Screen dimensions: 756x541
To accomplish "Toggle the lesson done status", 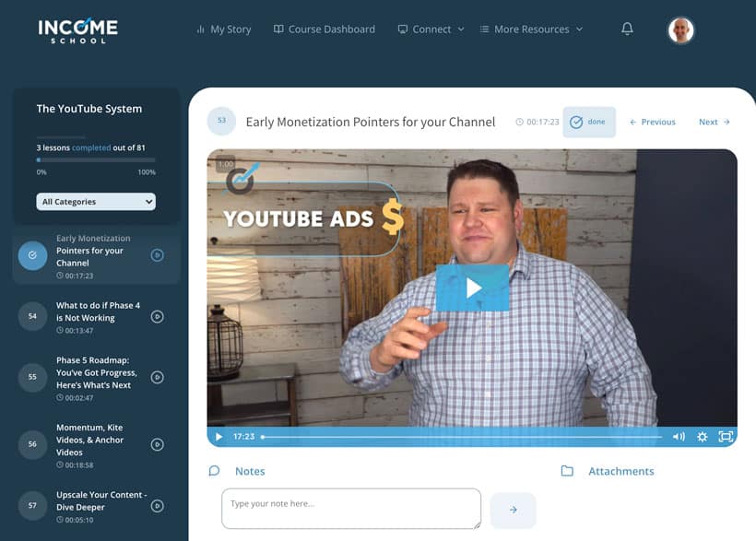I will pos(589,122).
